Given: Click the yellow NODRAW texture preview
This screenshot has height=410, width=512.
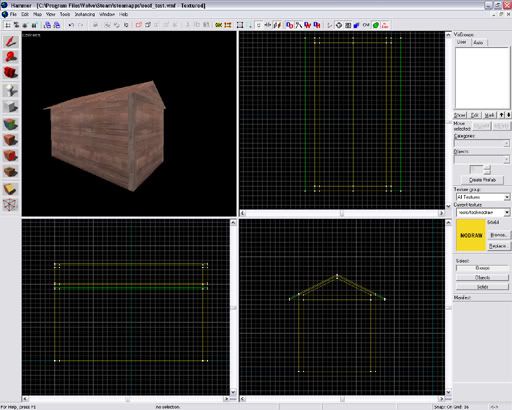Looking at the screenshot, I should pos(471,235).
